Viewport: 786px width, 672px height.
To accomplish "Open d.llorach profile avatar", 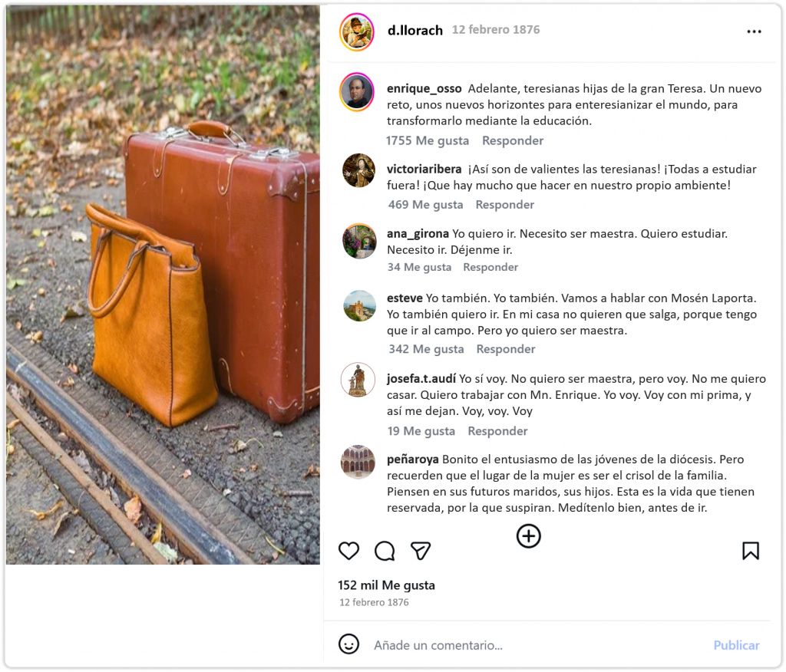I will (x=357, y=32).
